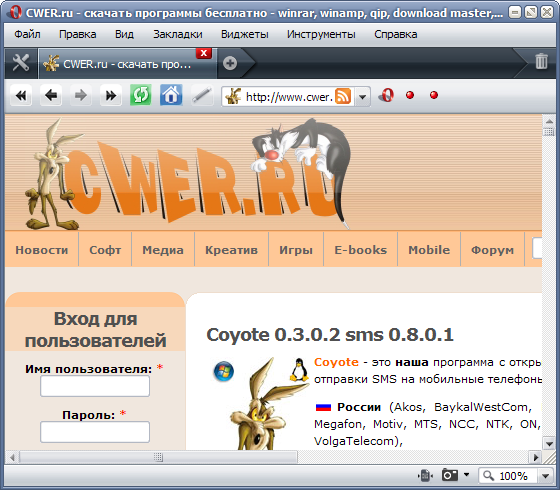Click the horizontal scrollbar left arrow

12,457
